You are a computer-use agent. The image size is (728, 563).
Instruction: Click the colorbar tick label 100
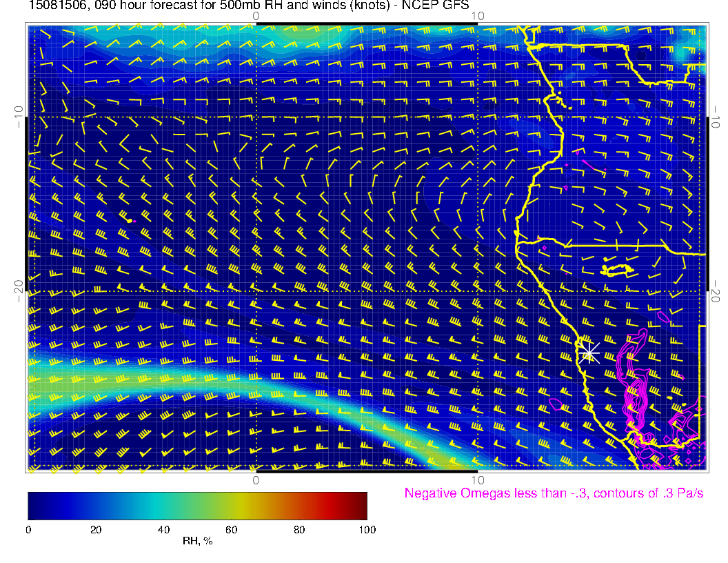(367, 530)
